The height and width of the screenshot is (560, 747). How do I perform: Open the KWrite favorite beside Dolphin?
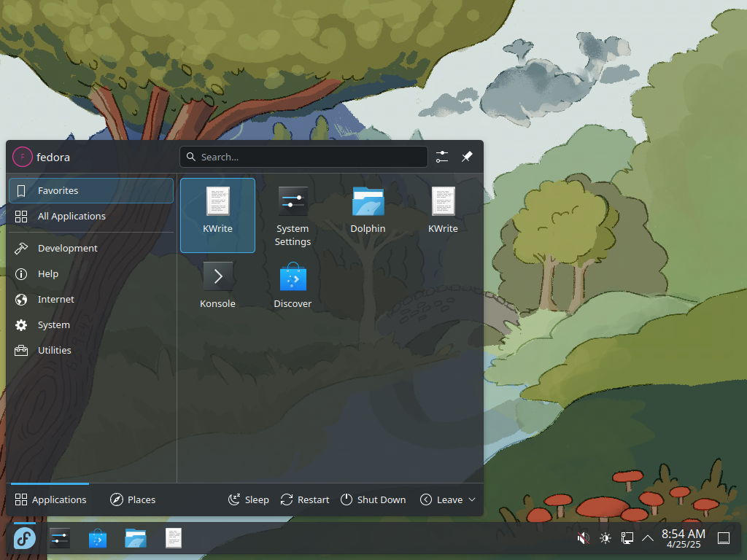(443, 215)
